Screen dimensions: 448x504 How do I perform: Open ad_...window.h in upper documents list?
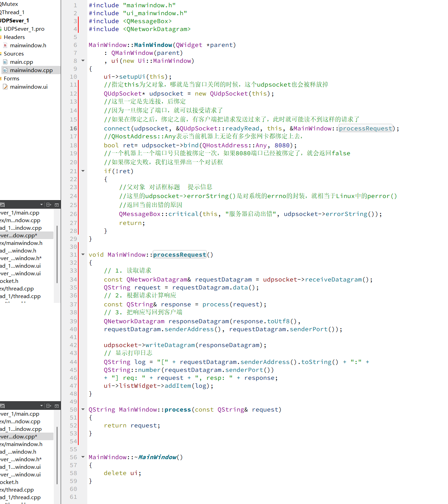18,251
